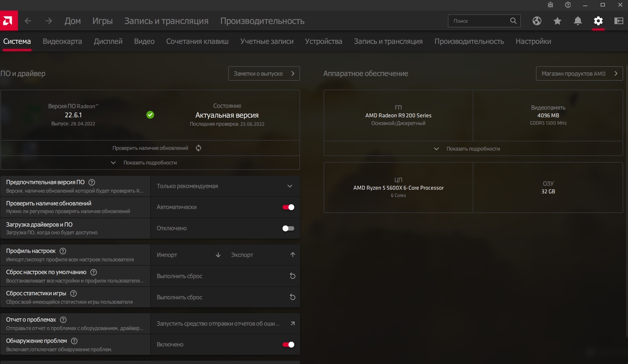
Task: Show help for Отчет о проблемах
Action: [63, 320]
